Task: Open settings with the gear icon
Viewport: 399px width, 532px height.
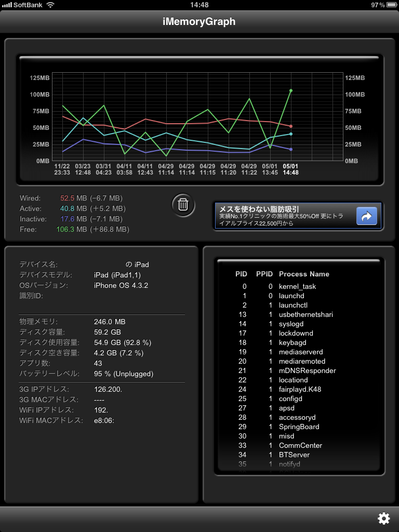Action: [x=383, y=518]
